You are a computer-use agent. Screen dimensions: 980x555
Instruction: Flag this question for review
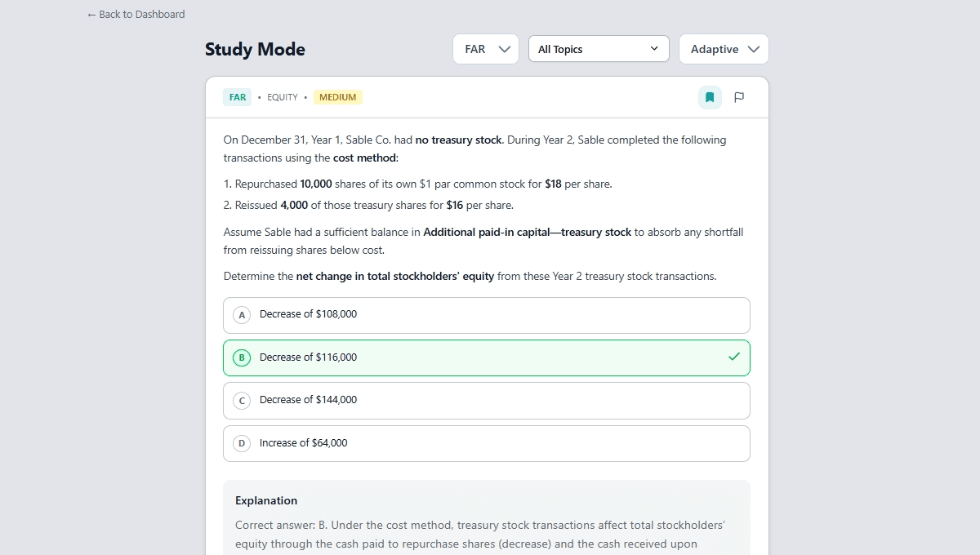[739, 97]
